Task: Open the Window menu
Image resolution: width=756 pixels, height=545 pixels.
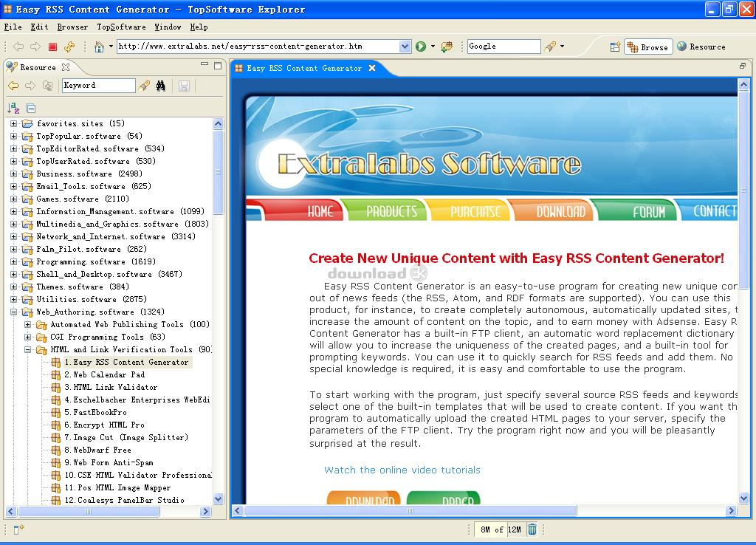Action: click(168, 27)
